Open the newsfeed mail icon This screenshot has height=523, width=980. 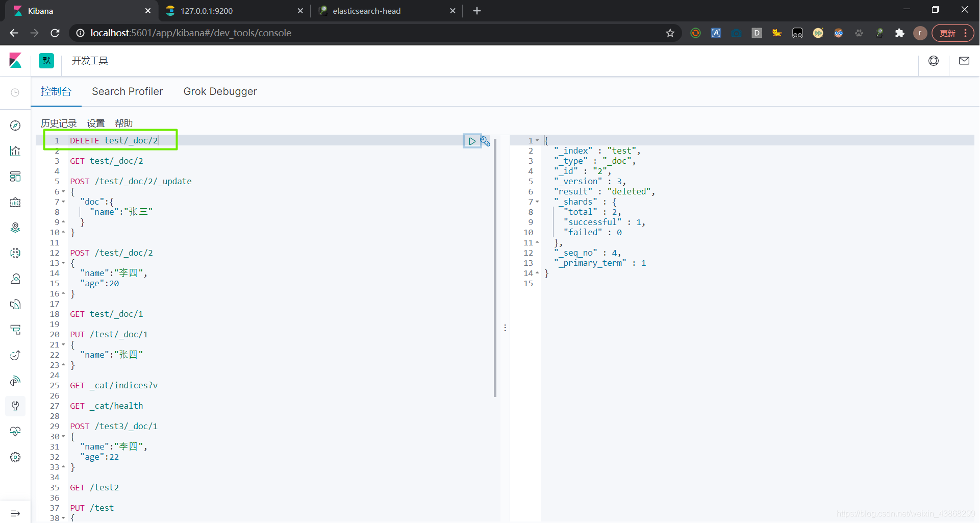[x=964, y=61]
